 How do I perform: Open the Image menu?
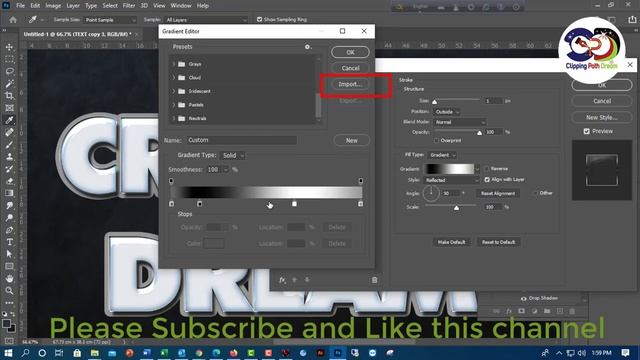click(x=53, y=6)
